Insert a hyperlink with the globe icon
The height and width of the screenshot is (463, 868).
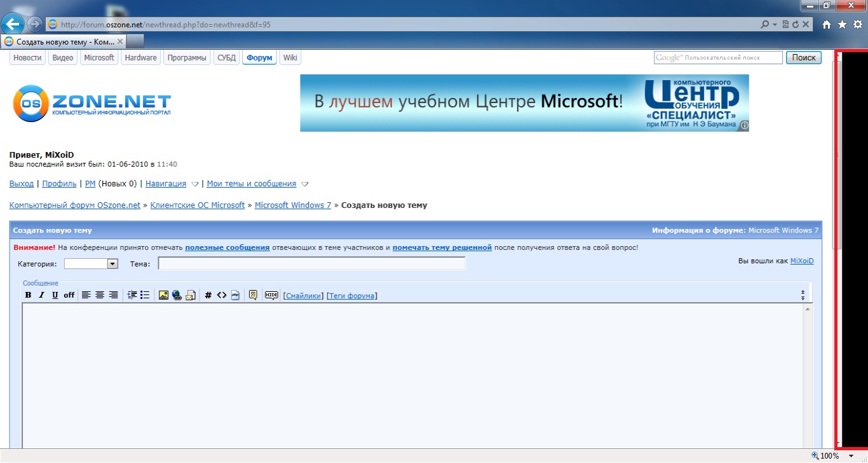(177, 295)
